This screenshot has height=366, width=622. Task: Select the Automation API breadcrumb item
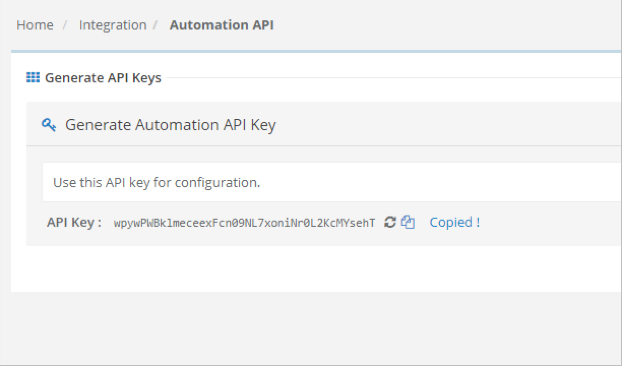click(222, 25)
